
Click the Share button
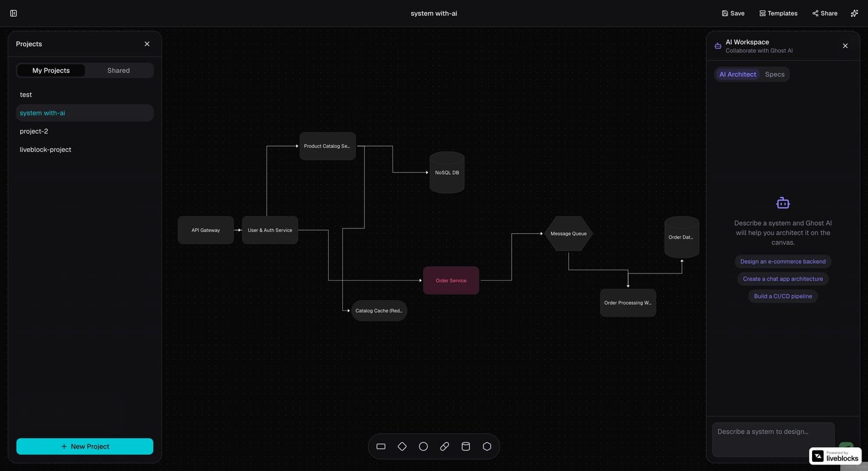click(825, 13)
